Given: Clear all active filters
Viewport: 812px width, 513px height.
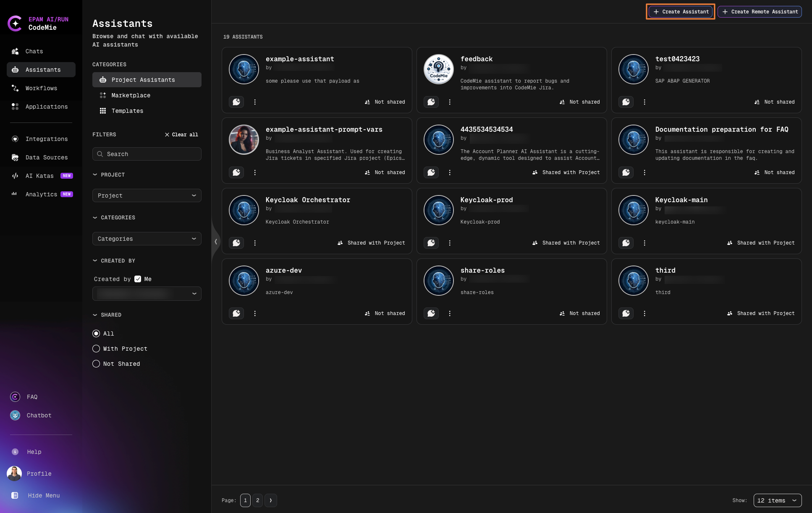Looking at the screenshot, I should coord(181,134).
